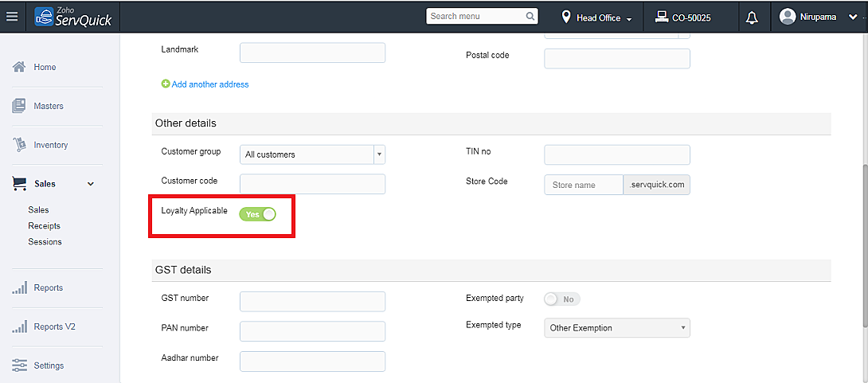This screenshot has height=383, width=868.
Task: Enable the Exempted party toggle
Action: point(561,299)
